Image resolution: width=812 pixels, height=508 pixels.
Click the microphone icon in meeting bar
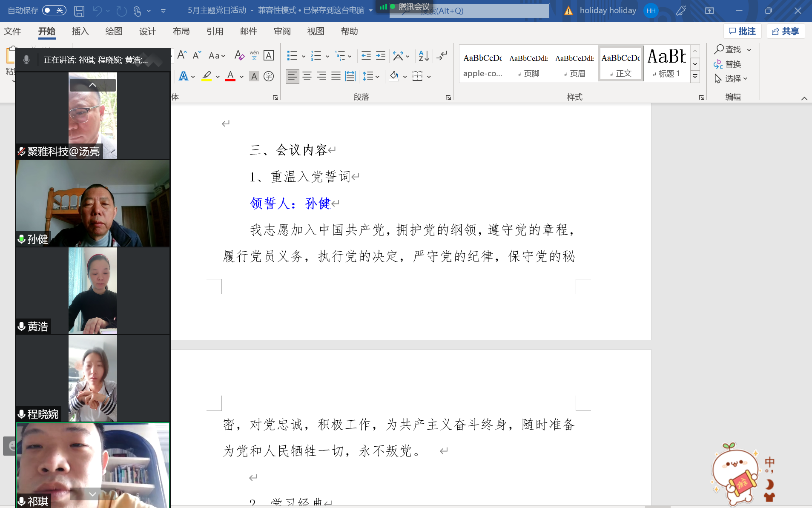coord(26,60)
